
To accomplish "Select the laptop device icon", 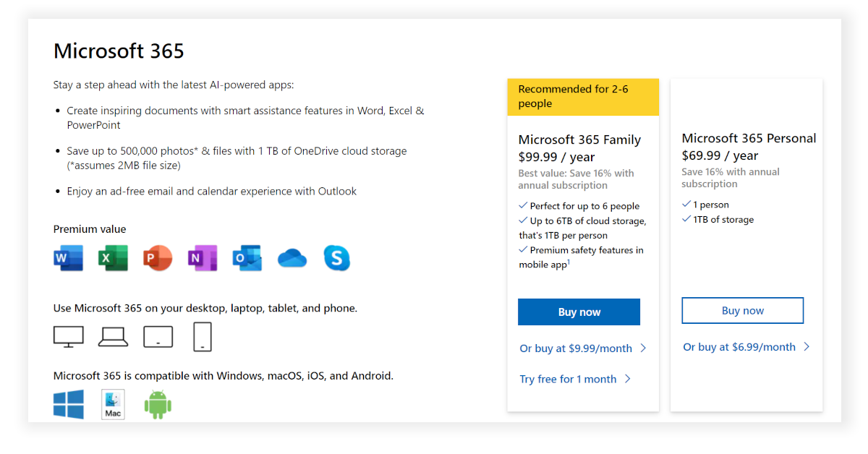I will click(x=113, y=337).
